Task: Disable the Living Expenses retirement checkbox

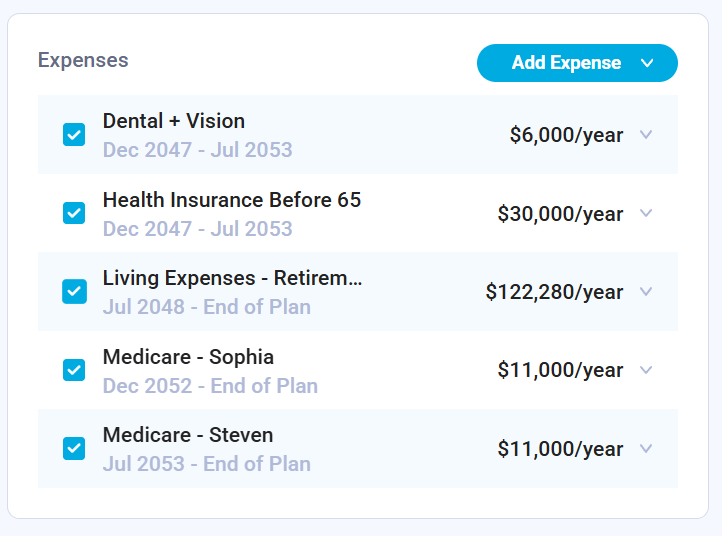Action: [x=74, y=291]
